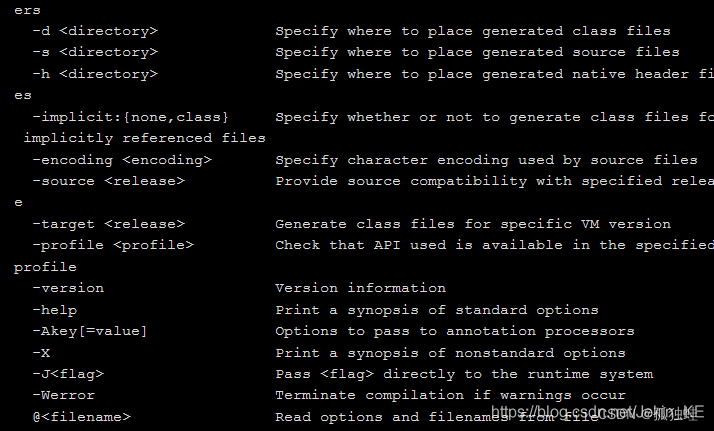Click the "implicitly referenced files" line
This screenshot has height=431, width=714.
pos(144,138)
